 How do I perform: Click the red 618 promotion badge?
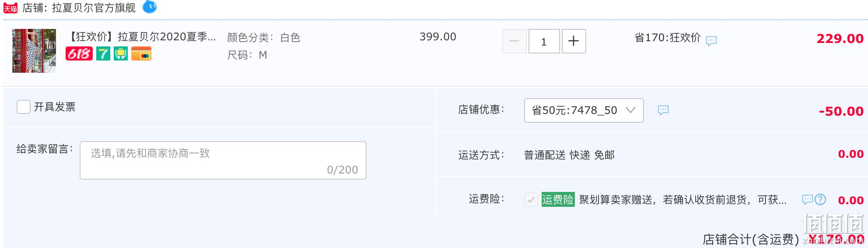[x=79, y=53]
